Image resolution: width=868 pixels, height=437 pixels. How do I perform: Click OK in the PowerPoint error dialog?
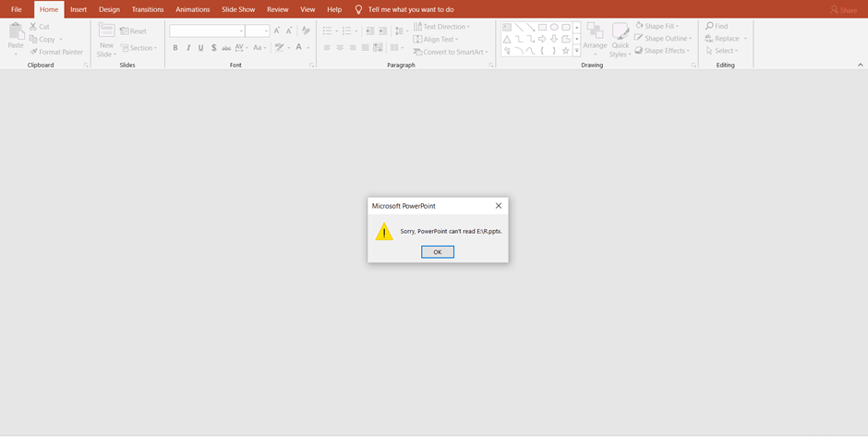point(438,252)
